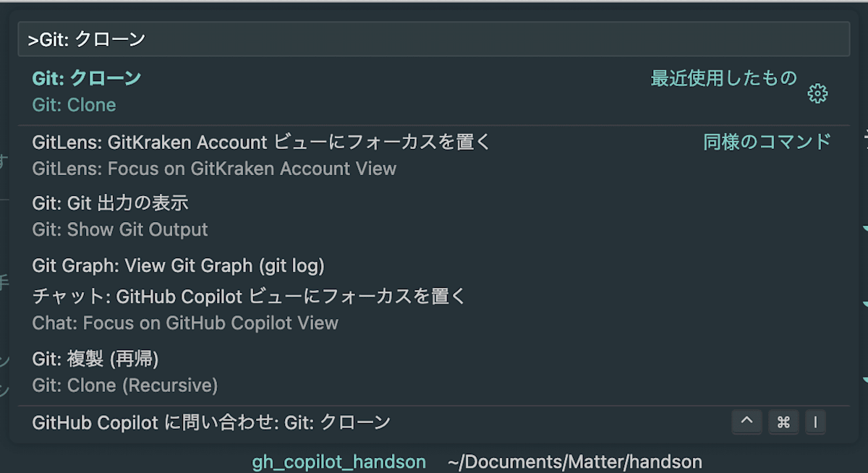Click the Git: Clone (Recursive) subtitle
868x473 pixels.
click(125, 385)
